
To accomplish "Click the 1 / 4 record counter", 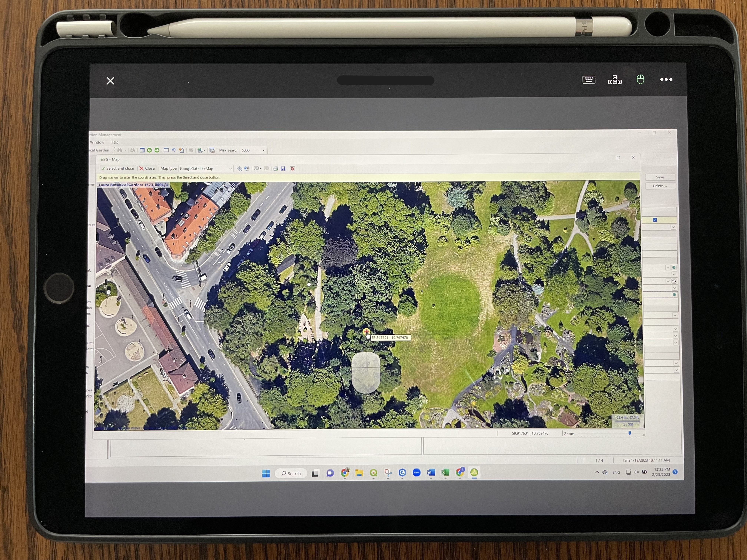I will coord(599,460).
